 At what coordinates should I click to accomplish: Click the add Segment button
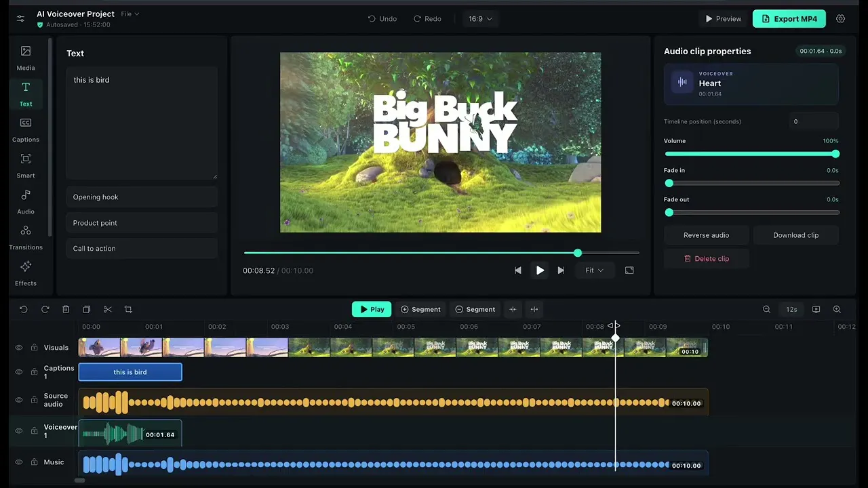pyautogui.click(x=420, y=310)
